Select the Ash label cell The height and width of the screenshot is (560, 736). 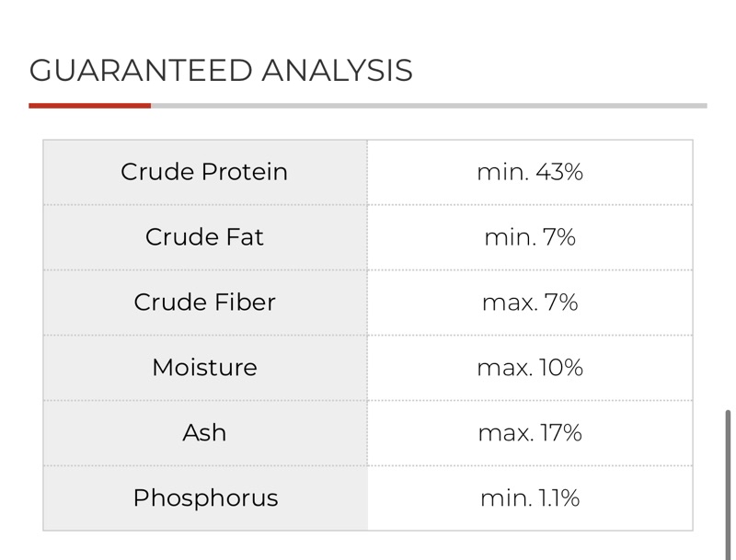[205, 433]
